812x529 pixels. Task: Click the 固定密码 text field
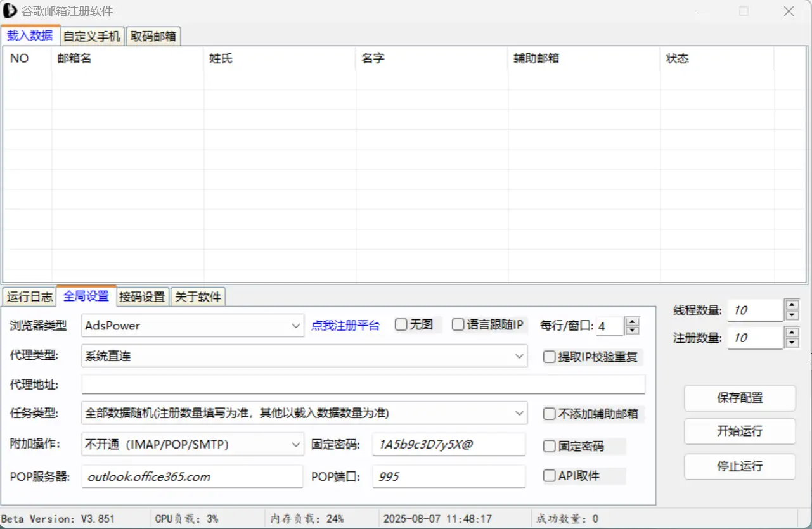(449, 444)
